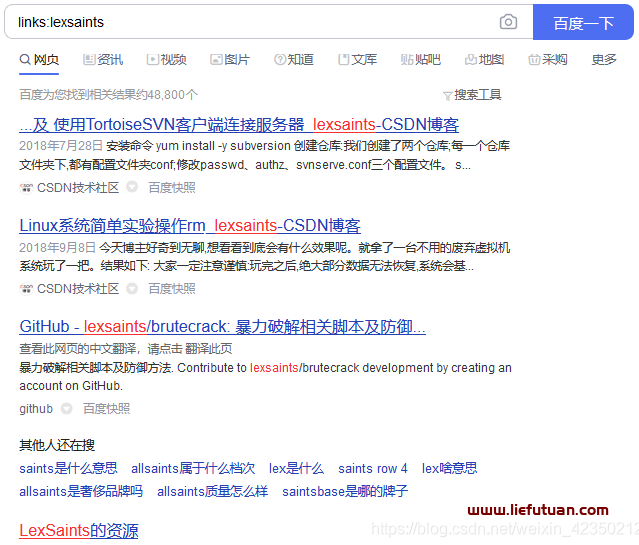Click related search allsaints质量怎么样

[213, 492]
